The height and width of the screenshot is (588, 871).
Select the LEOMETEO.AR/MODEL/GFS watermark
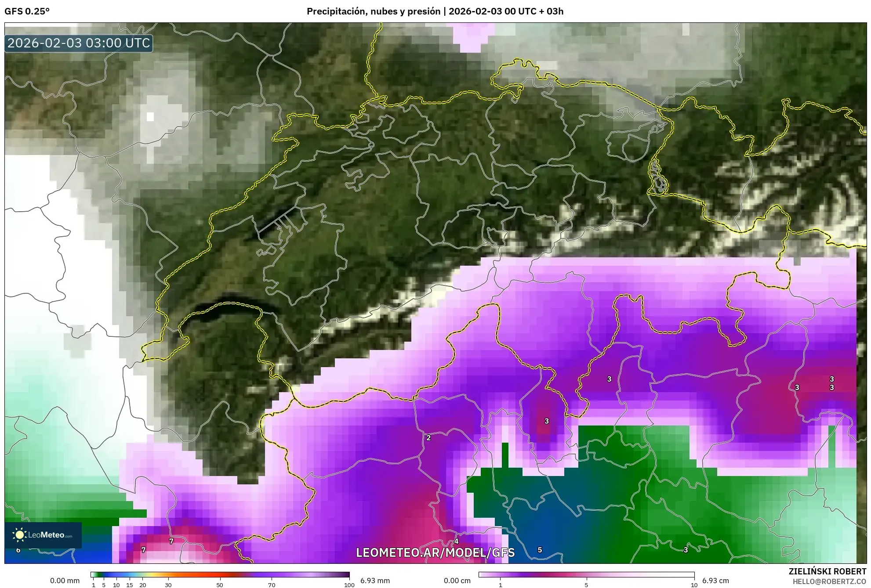pos(437,553)
